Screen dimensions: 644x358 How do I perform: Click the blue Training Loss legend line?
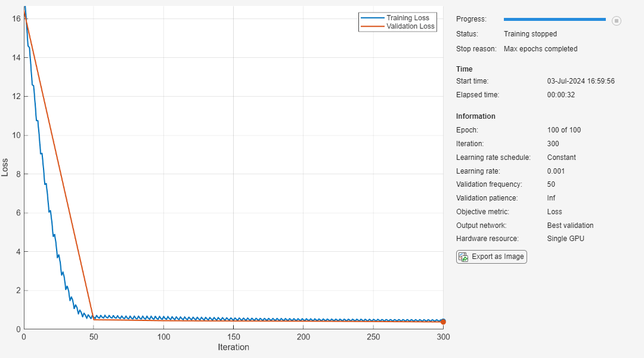(x=372, y=18)
